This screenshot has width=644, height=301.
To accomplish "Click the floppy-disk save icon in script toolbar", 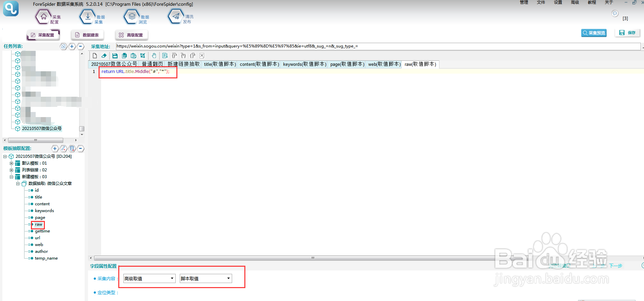I will coord(115,56).
